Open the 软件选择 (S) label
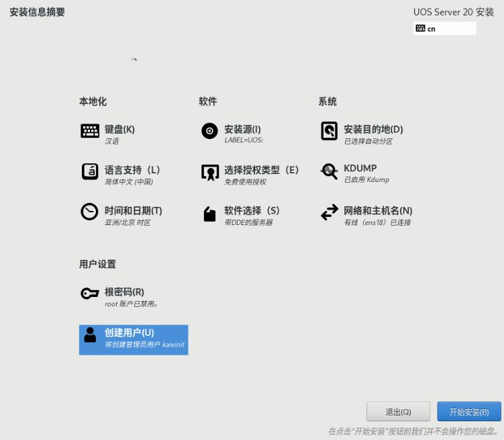504x440 pixels. (252, 211)
